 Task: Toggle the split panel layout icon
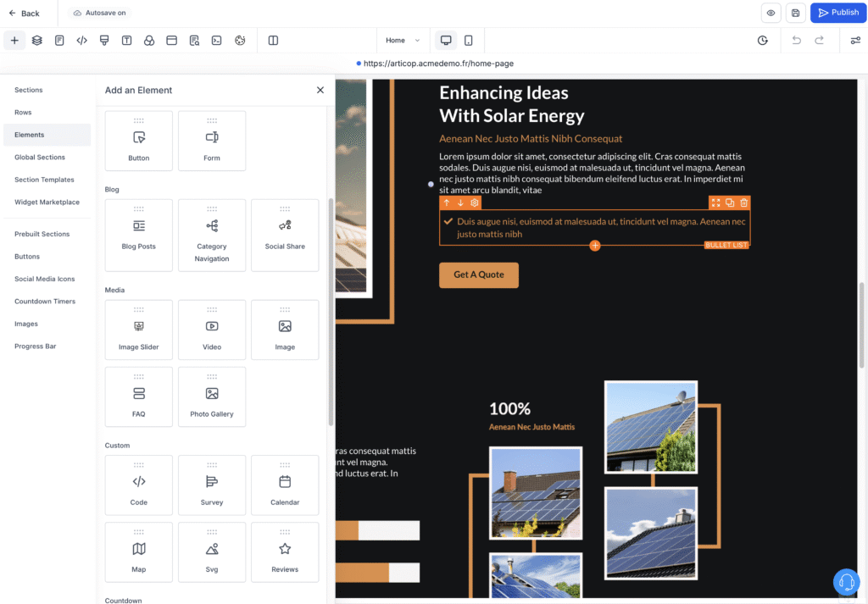pyautogui.click(x=273, y=41)
